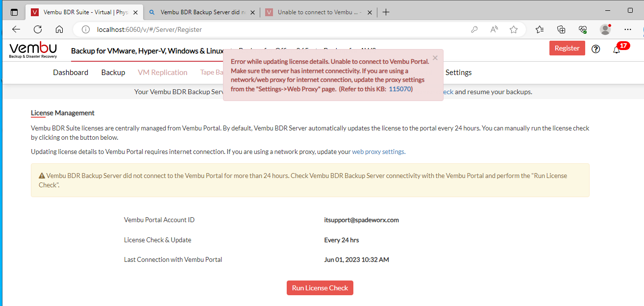The image size is (644, 306).
Task: Click the itsupport@spadeworx.com account ID
Action: point(362,220)
